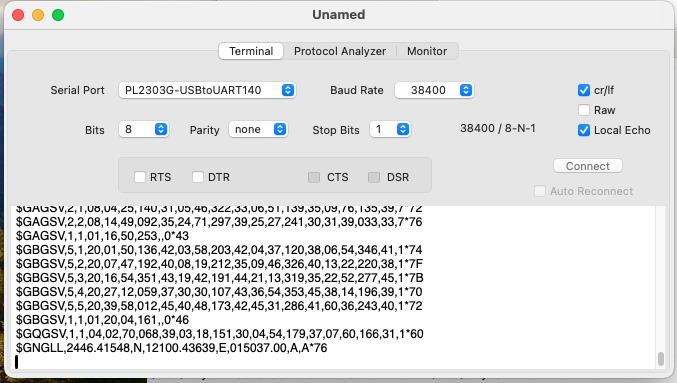The image size is (677, 383).
Task: Click the Auto Reconnect checkbox
Action: point(540,191)
